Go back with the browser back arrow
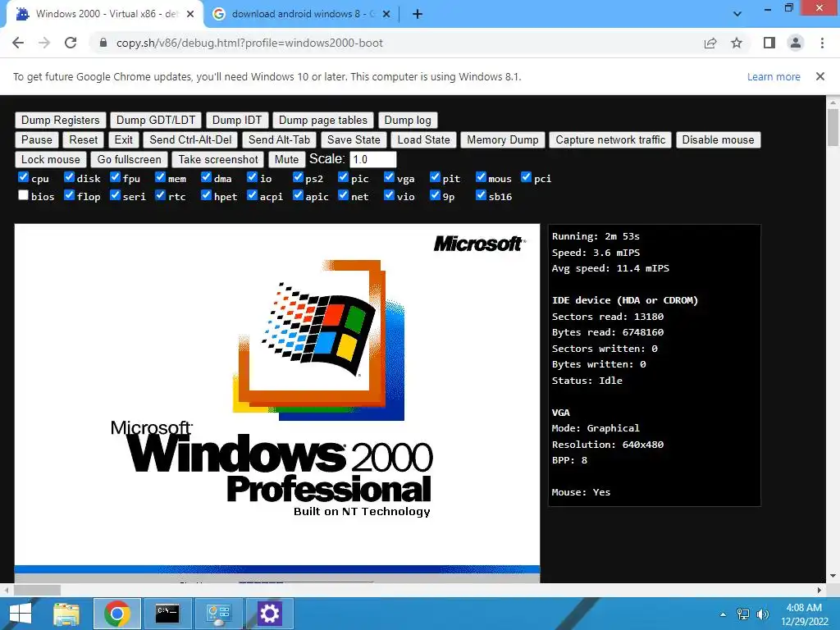840x630 pixels. 18,43
